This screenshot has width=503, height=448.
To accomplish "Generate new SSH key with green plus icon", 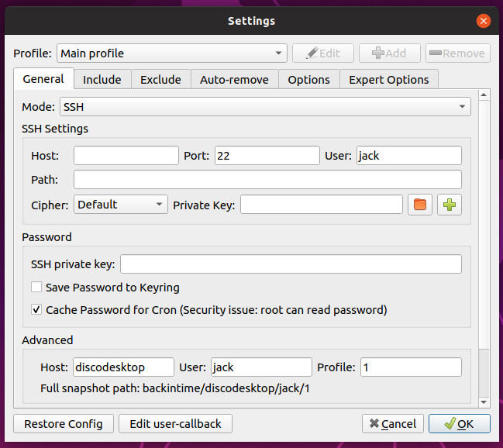I will (x=449, y=205).
